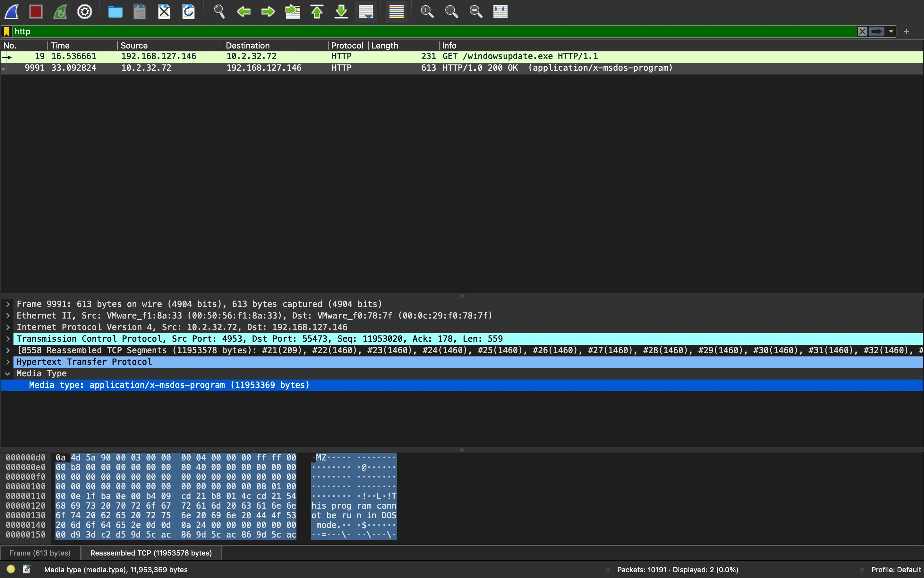924x578 pixels.
Task: Sort by the Source column
Action: (x=170, y=46)
